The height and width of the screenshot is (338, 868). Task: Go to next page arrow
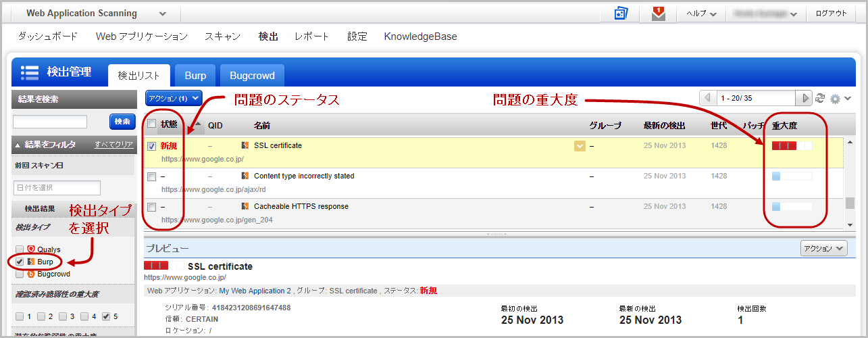click(x=805, y=98)
